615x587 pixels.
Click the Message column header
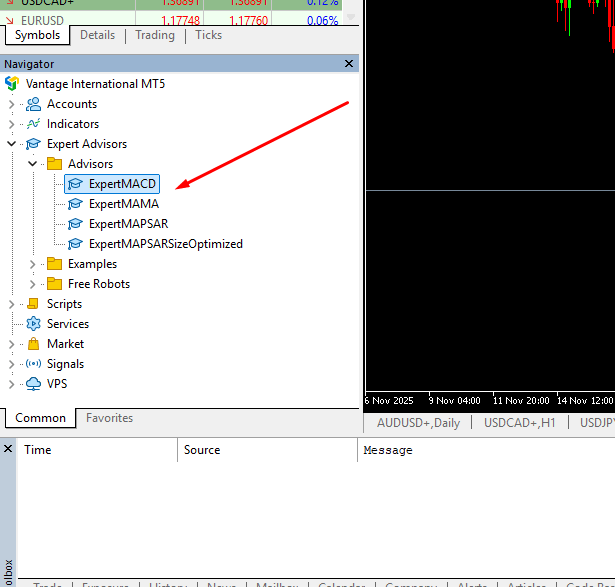(x=486, y=450)
